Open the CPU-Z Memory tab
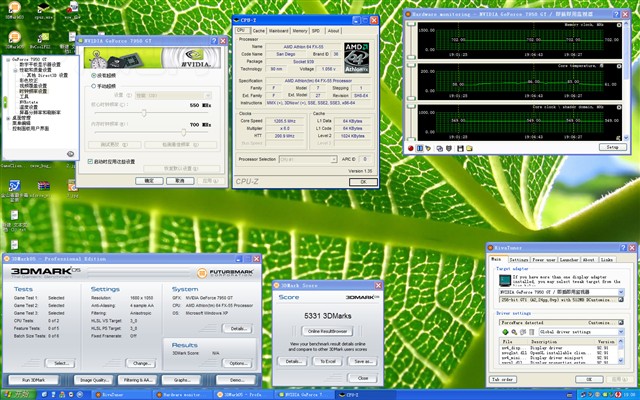 pyautogui.click(x=300, y=31)
